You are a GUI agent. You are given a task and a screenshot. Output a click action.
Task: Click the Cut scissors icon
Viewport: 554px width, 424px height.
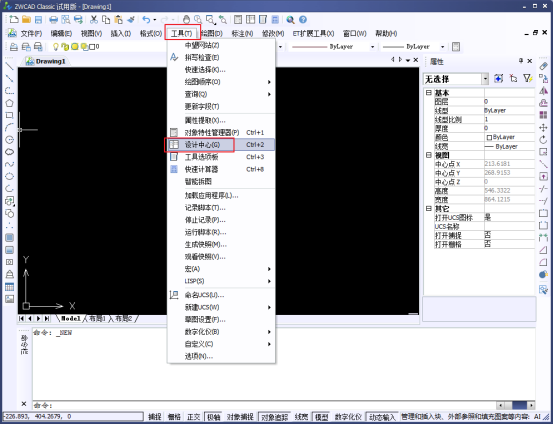[94, 19]
